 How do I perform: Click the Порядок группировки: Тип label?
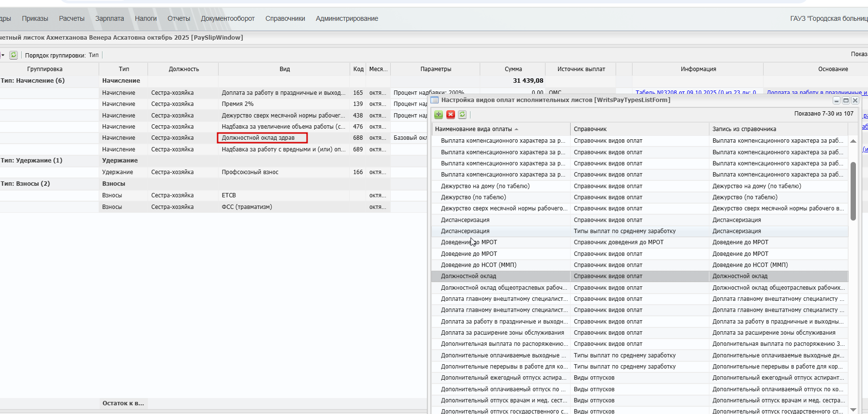click(x=62, y=56)
